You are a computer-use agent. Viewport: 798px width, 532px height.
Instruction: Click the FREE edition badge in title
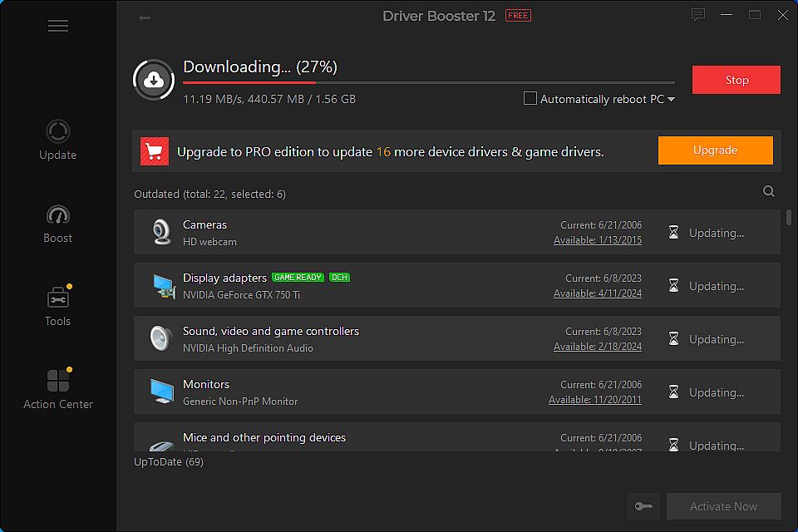[518, 16]
